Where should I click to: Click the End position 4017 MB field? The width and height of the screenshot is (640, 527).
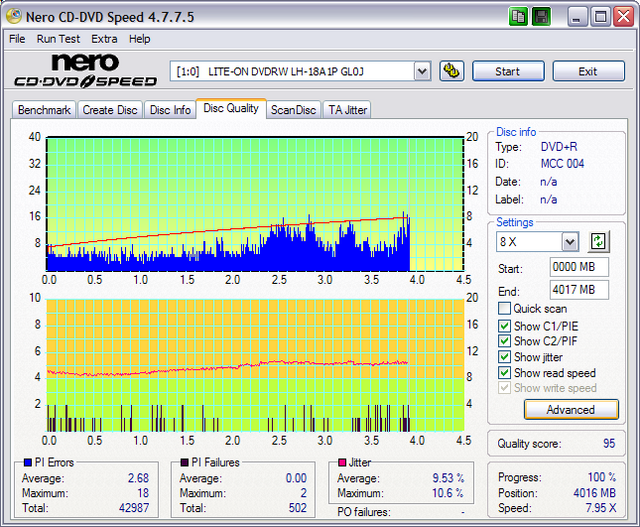click(579, 290)
